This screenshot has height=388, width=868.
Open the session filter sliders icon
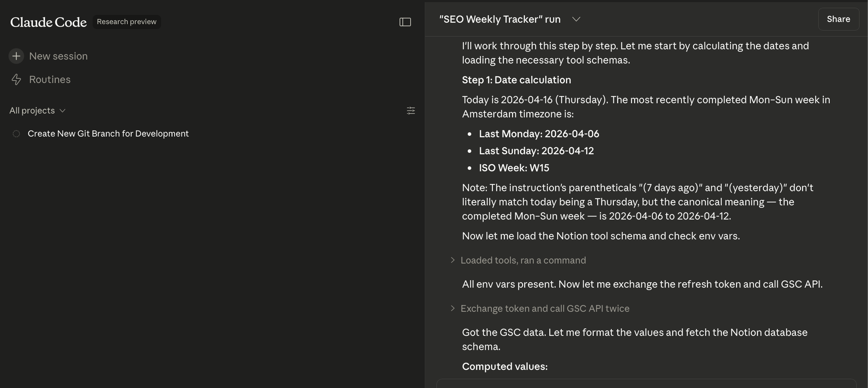click(411, 111)
